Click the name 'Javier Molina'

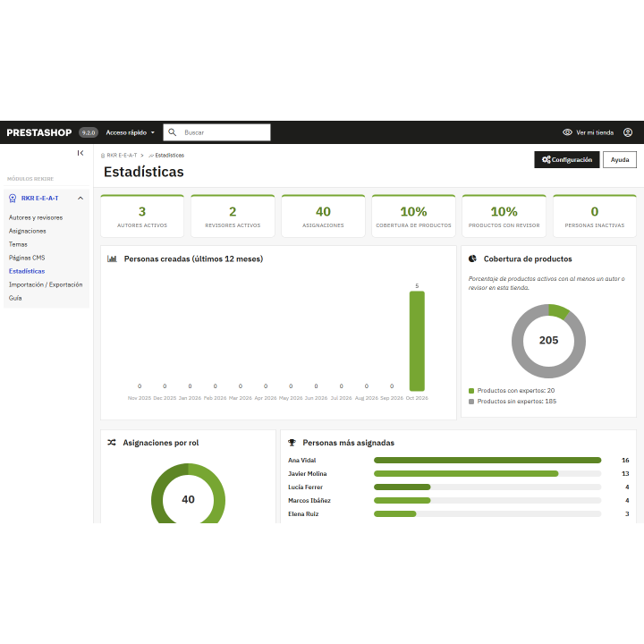307,473
